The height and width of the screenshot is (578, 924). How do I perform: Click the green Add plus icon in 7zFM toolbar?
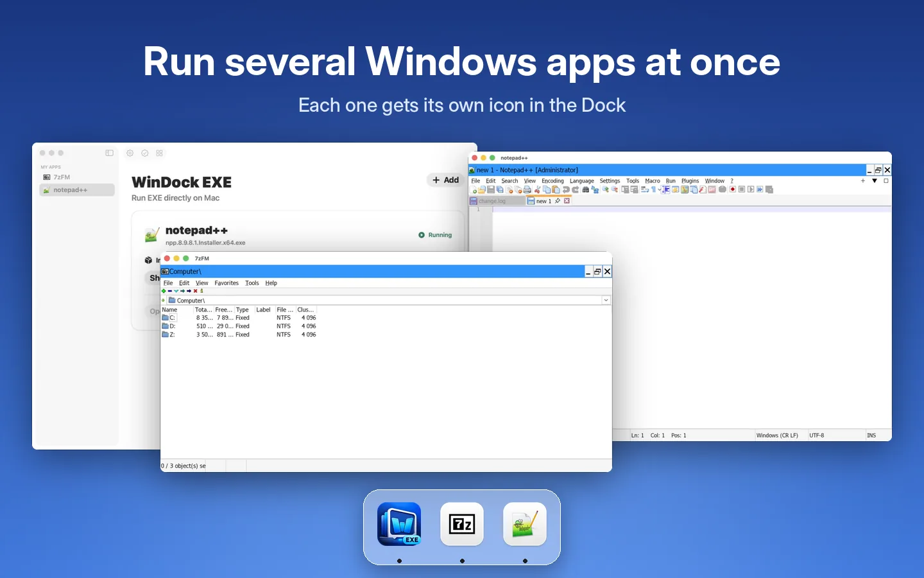164,291
